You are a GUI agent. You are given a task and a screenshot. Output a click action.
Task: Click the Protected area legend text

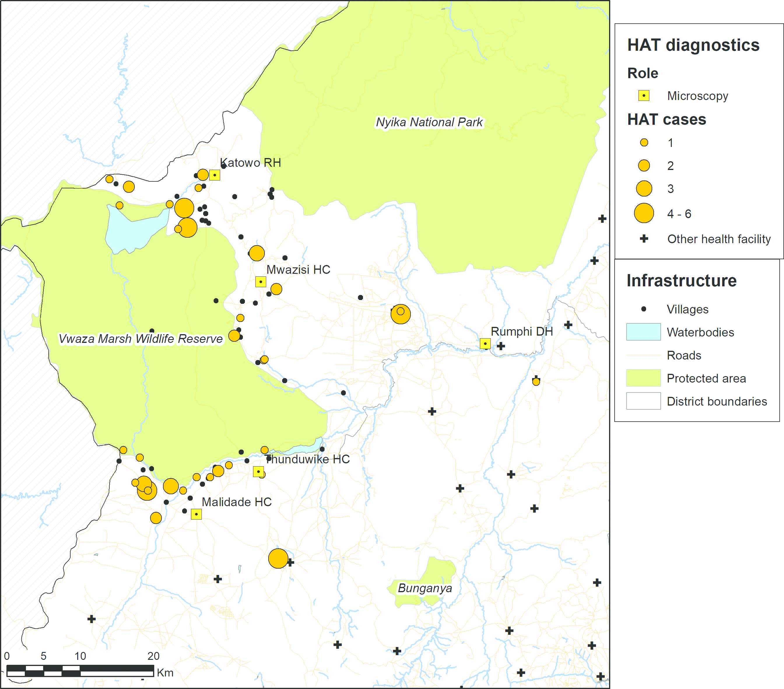pyautogui.click(x=706, y=379)
